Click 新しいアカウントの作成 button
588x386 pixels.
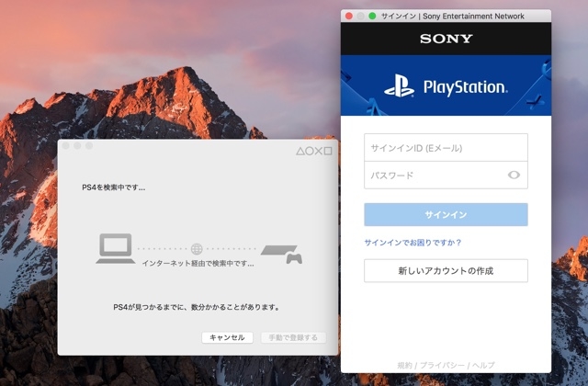point(446,271)
